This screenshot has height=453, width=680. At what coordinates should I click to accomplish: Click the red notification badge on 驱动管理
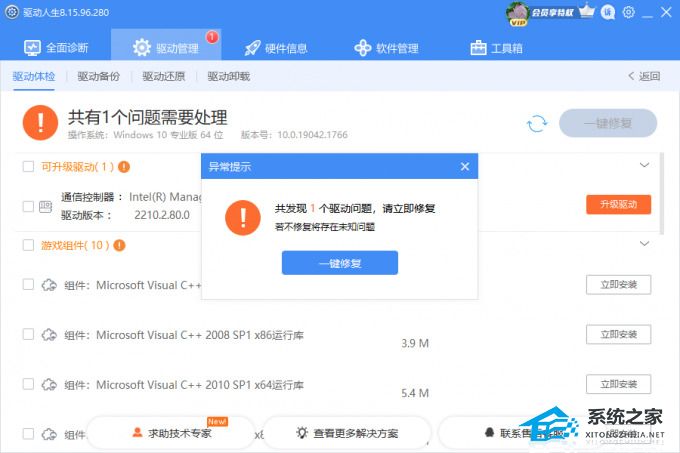point(212,37)
